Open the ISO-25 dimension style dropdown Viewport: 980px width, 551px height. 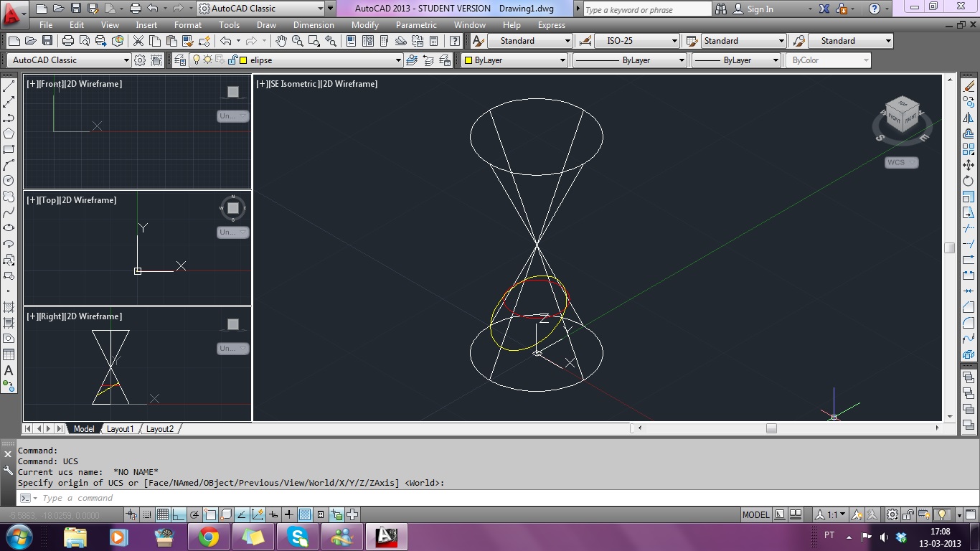pos(636,41)
